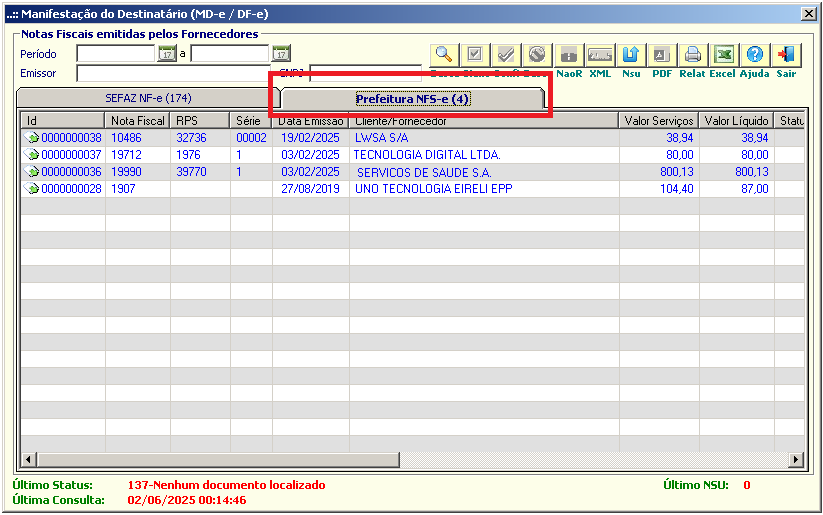Export using the Excel icon

pos(724,55)
